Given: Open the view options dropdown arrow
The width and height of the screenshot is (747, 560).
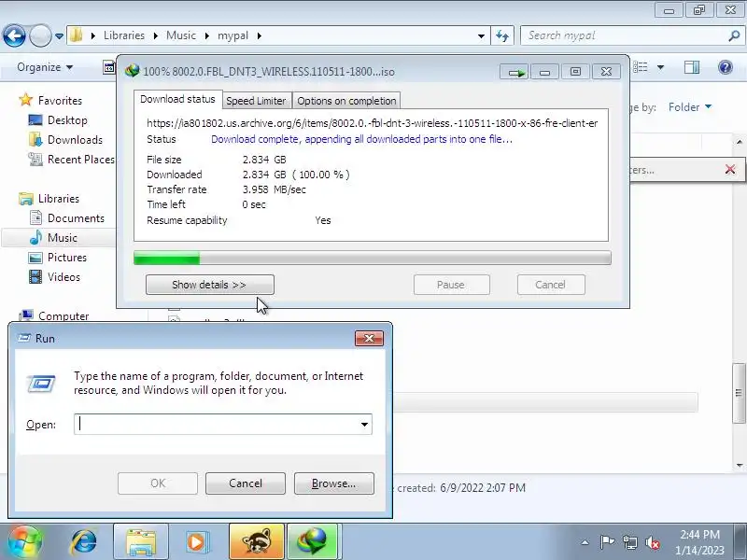Looking at the screenshot, I should [x=660, y=67].
